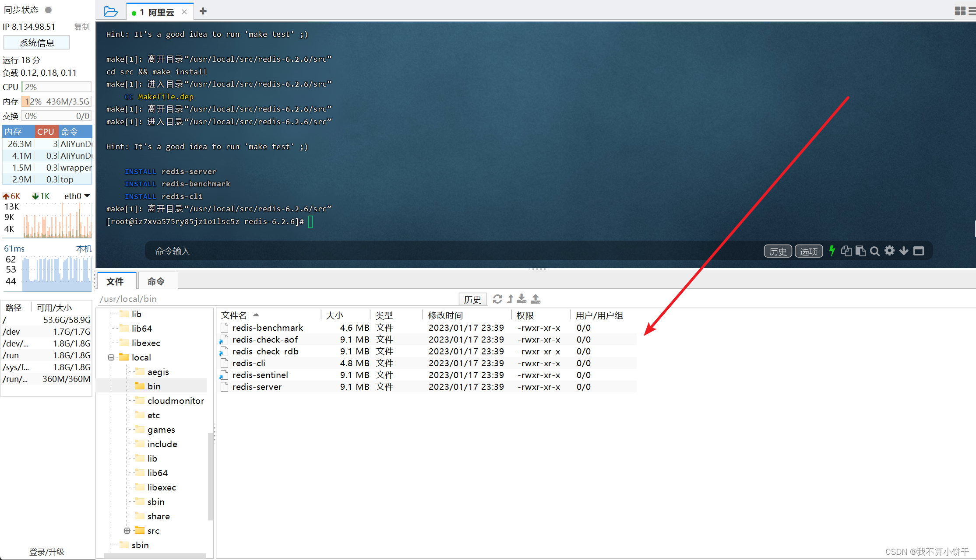976x560 pixels.
Task: Click the 系统信息 button
Action: 37,43
